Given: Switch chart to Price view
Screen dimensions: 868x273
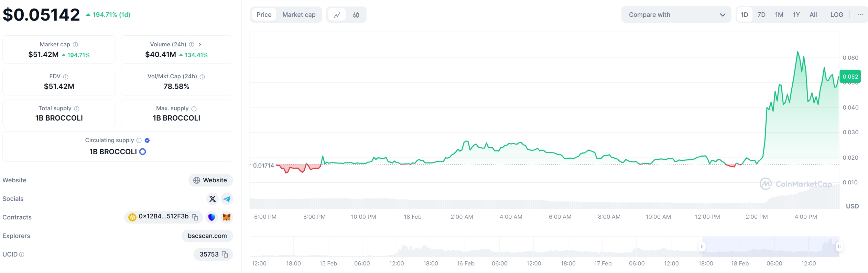Looking at the screenshot, I should 264,15.
